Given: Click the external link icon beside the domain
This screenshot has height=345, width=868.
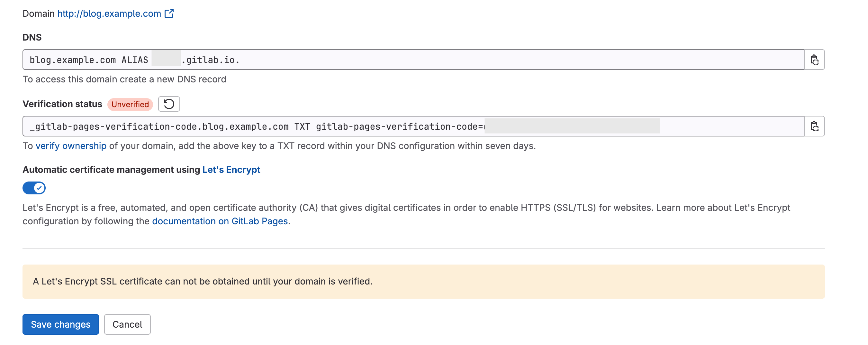Looking at the screenshot, I should coord(169,14).
